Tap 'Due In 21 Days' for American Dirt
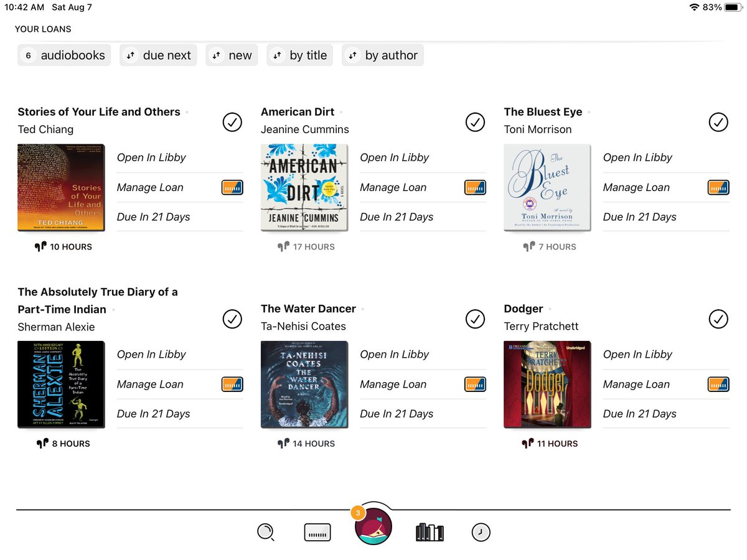The image size is (747, 560). pos(397,217)
